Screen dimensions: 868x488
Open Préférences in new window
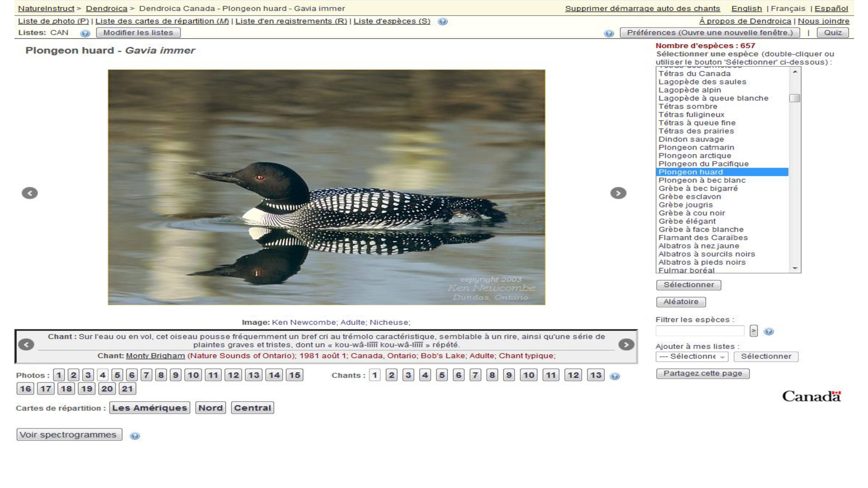point(710,33)
